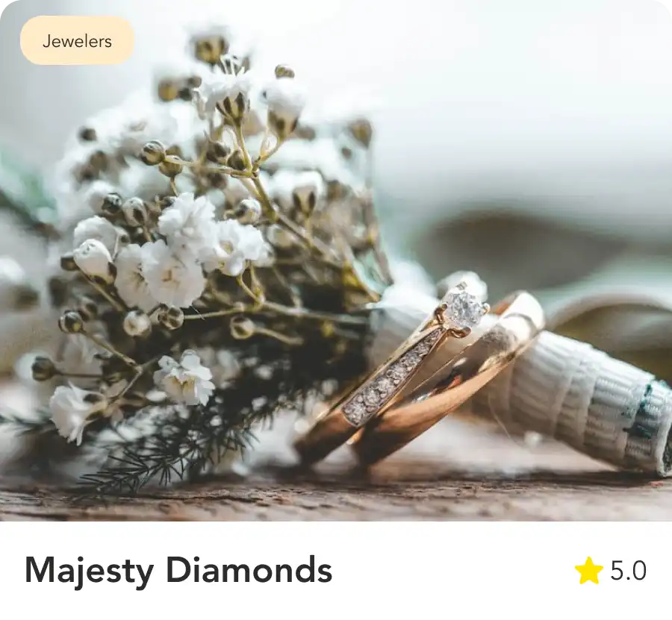Click the blurred background above the rings
This screenshot has height=620, width=672.
pos(514,107)
